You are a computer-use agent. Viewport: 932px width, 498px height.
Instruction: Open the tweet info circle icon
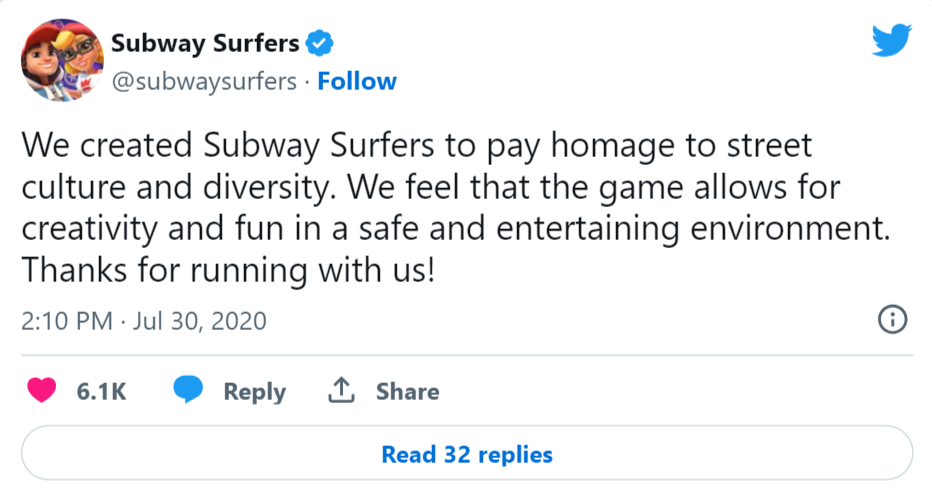(891, 320)
